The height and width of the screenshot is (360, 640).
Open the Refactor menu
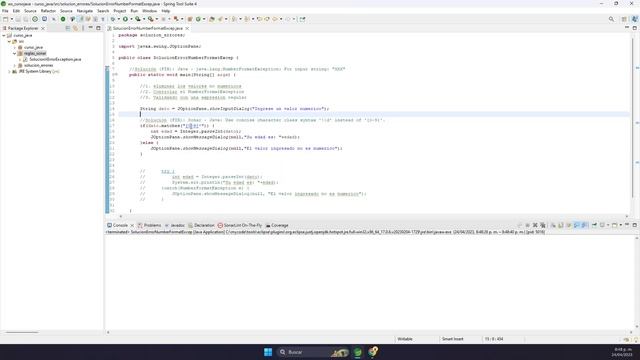click(x=48, y=11)
